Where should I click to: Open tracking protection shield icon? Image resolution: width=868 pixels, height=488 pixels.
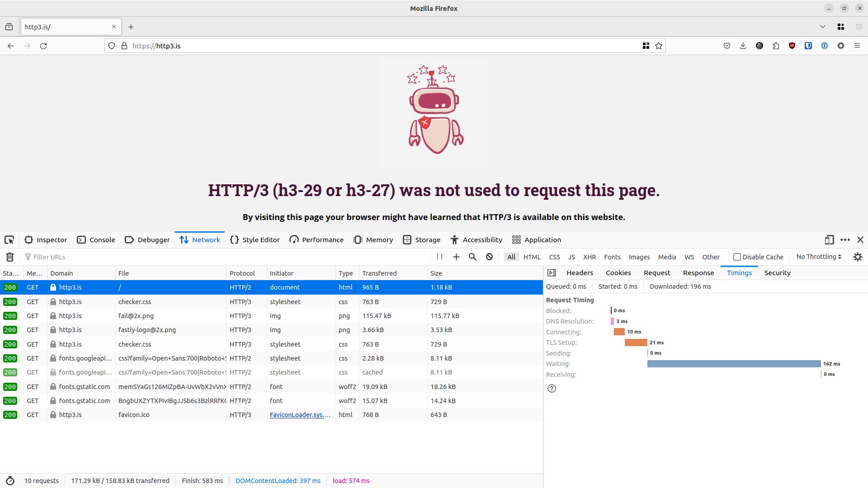pyautogui.click(x=112, y=46)
